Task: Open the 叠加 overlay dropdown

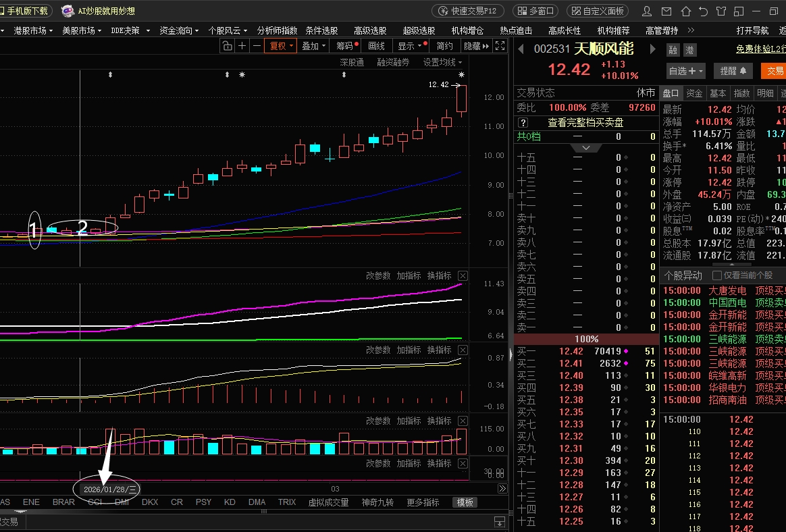Action: (314, 46)
